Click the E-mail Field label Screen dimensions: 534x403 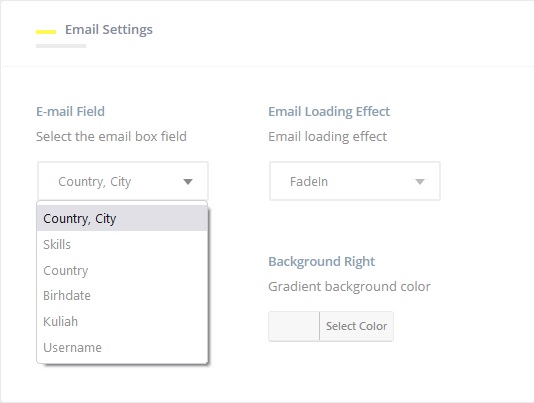pos(70,112)
